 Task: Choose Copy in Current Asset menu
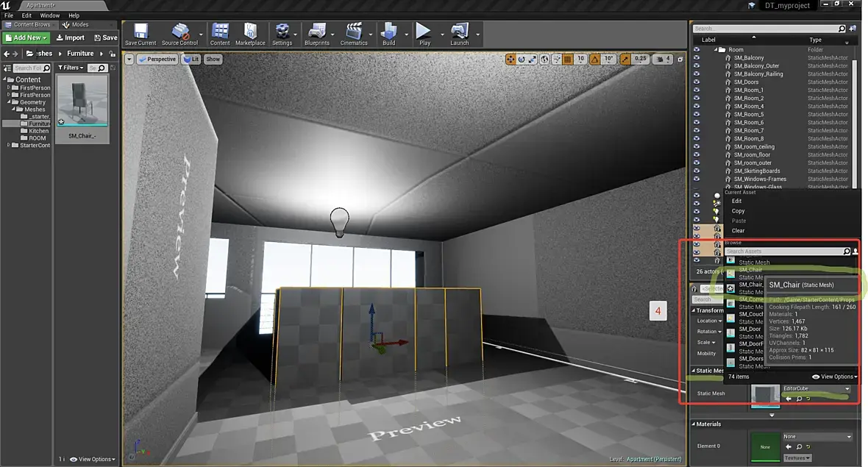pos(738,211)
